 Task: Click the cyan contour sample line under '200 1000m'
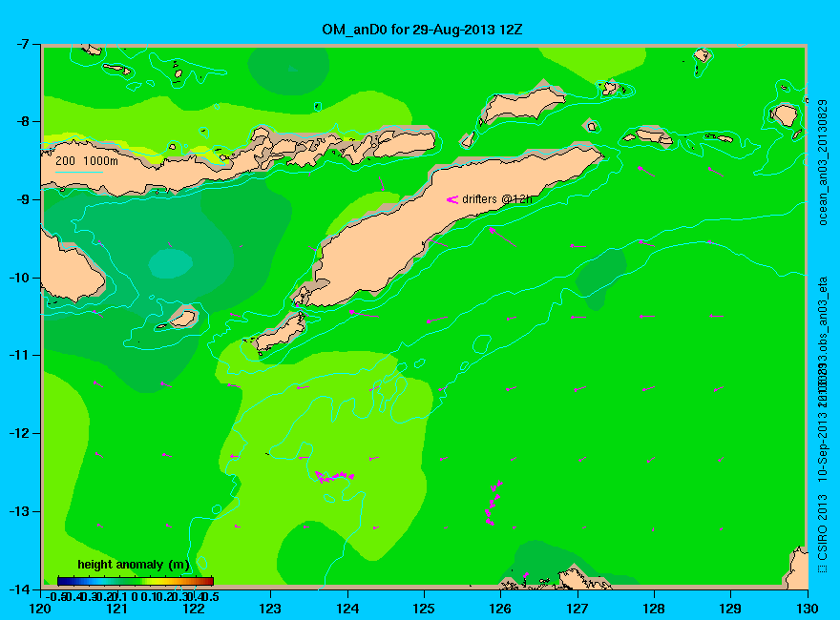pyautogui.click(x=78, y=173)
